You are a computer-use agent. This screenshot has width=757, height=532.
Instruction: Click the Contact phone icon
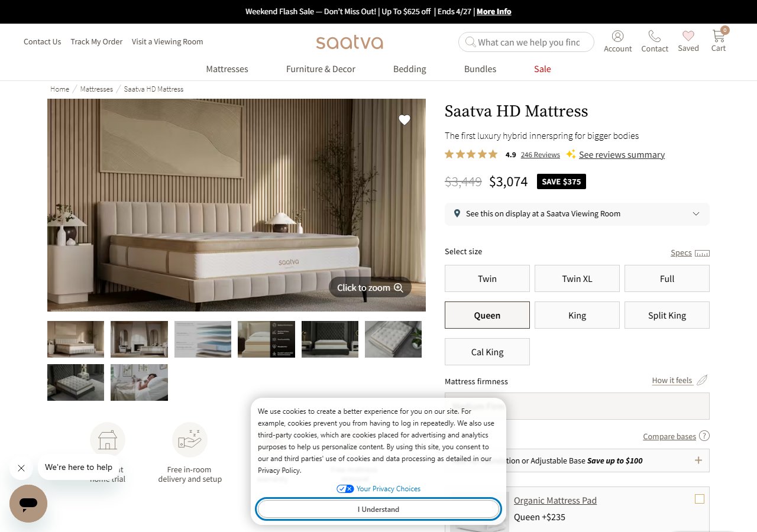[654, 37]
